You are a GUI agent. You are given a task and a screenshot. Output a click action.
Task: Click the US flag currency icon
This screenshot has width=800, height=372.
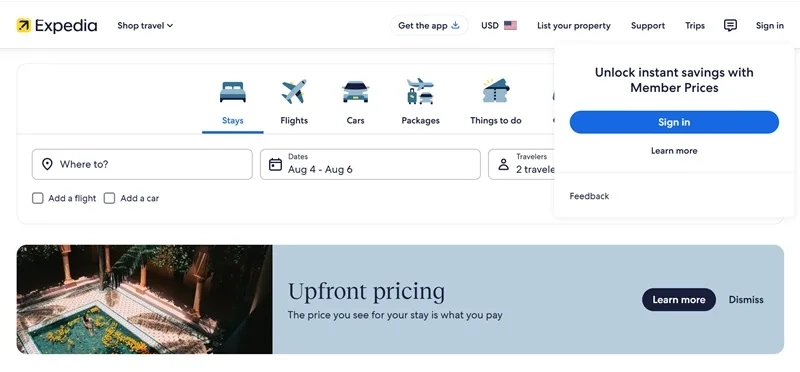tap(510, 26)
